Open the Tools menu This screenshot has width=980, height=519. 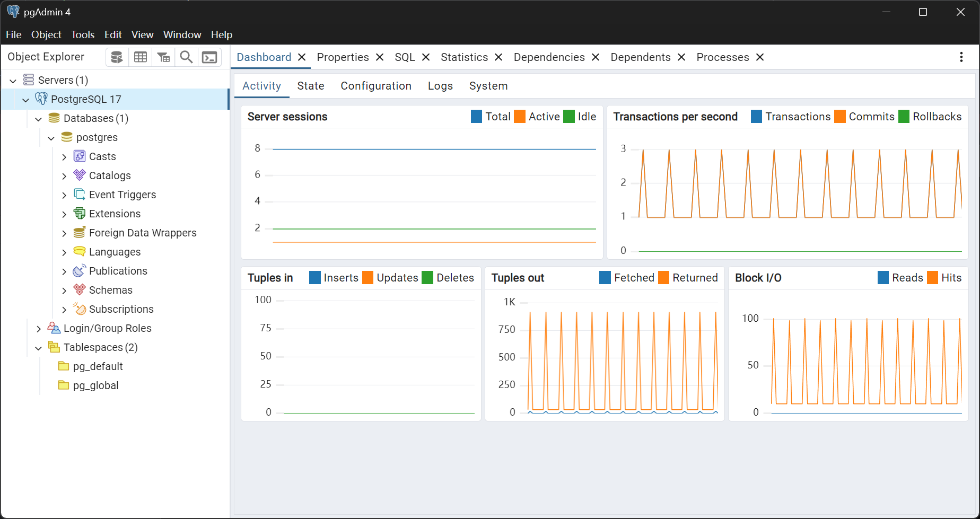coord(83,34)
